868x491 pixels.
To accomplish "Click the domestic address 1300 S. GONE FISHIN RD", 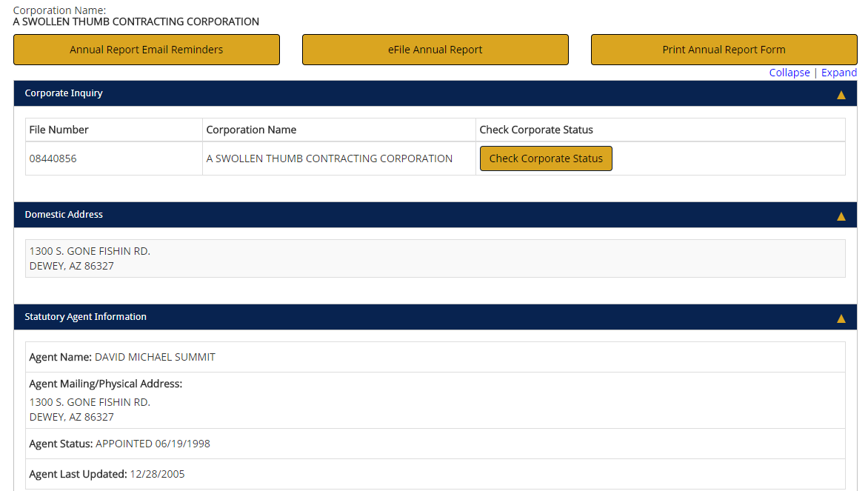I will (x=89, y=250).
